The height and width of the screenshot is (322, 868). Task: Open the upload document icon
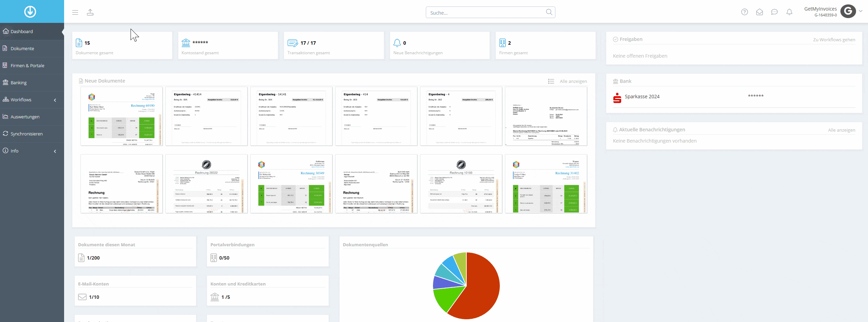point(90,12)
